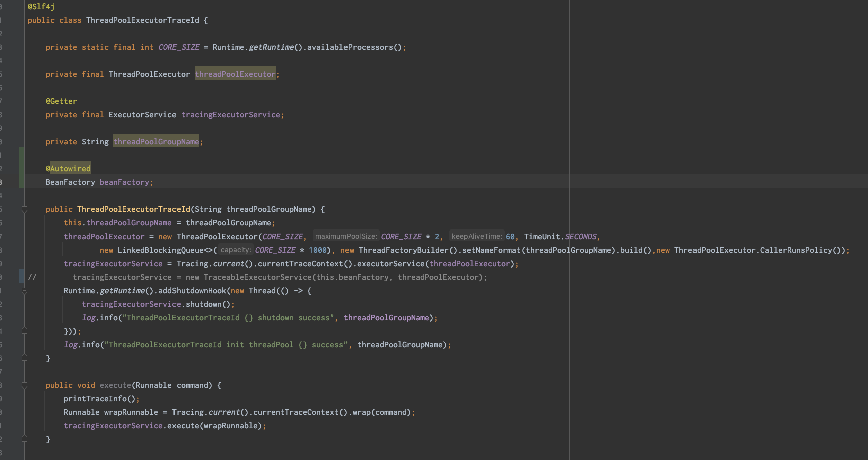Click the '//' comment marker
Image resolution: width=868 pixels, height=460 pixels.
pyautogui.click(x=32, y=277)
